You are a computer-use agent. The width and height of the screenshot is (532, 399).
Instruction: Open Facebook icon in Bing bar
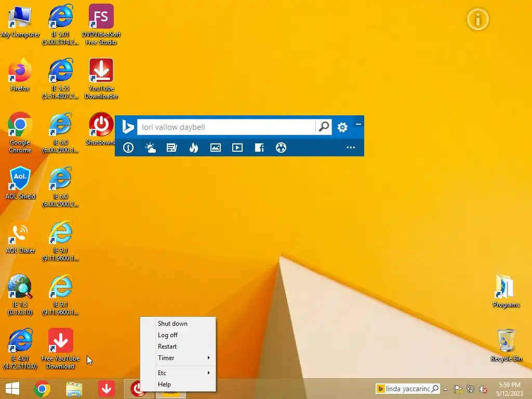click(259, 148)
